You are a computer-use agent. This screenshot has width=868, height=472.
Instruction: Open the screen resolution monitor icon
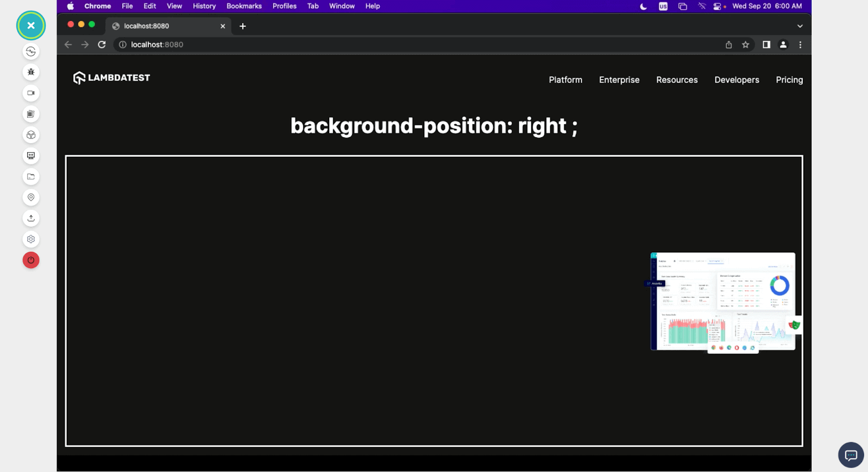[31, 156]
